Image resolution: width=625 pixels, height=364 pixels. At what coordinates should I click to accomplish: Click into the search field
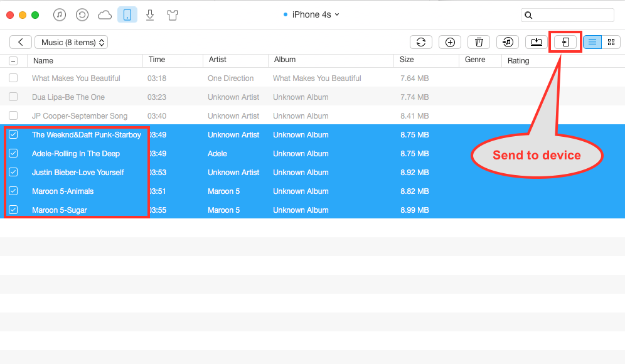pos(567,15)
